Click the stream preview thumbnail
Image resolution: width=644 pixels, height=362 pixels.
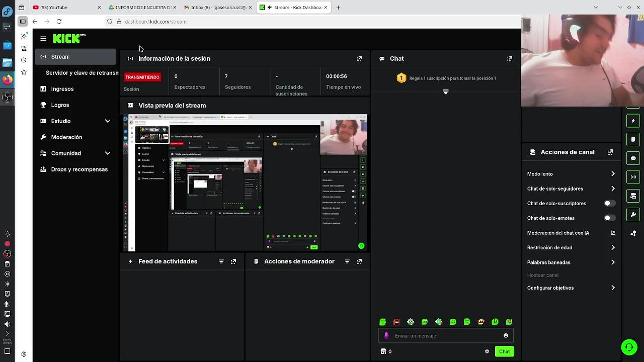click(246, 183)
